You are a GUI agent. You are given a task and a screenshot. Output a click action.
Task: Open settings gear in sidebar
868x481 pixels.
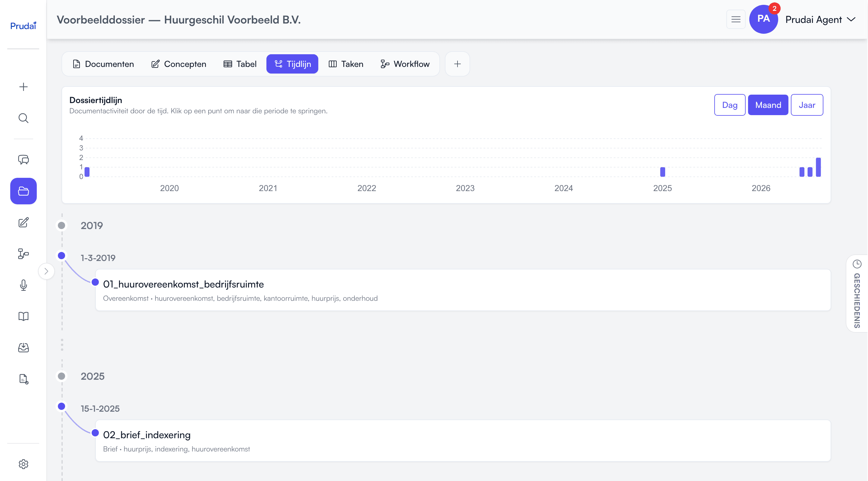pyautogui.click(x=23, y=464)
